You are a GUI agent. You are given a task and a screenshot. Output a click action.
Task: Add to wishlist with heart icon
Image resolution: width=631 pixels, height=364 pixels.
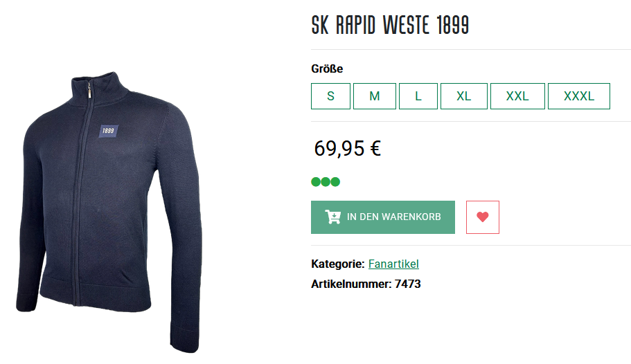pos(483,217)
